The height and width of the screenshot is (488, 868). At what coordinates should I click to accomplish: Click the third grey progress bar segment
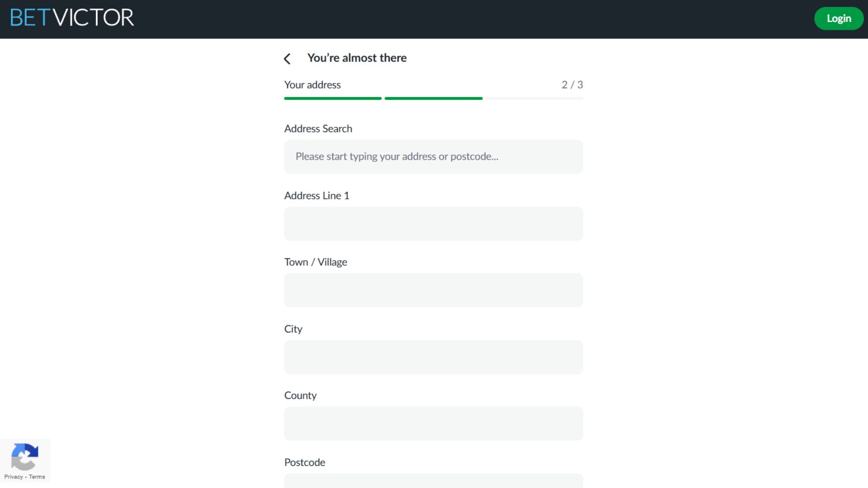tap(534, 98)
